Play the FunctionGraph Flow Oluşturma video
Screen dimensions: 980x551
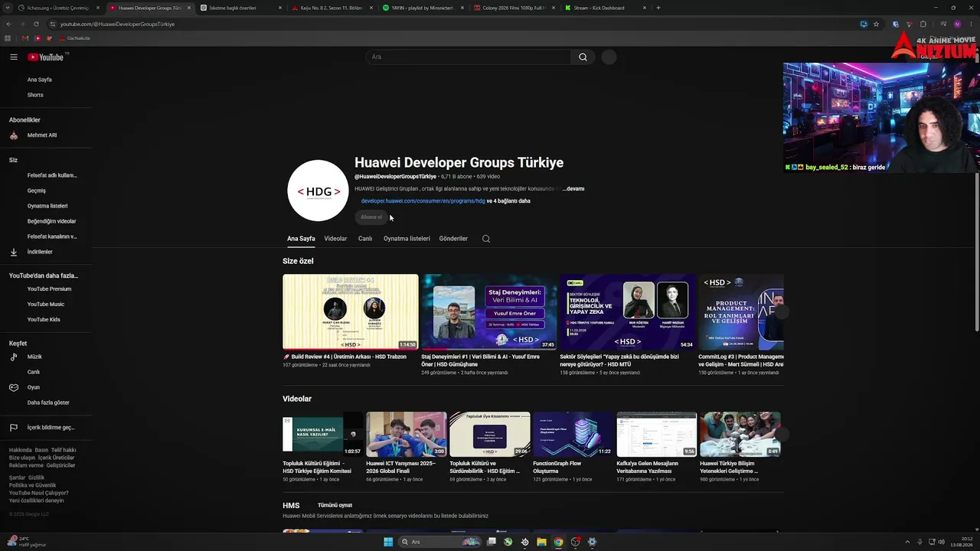tap(573, 435)
